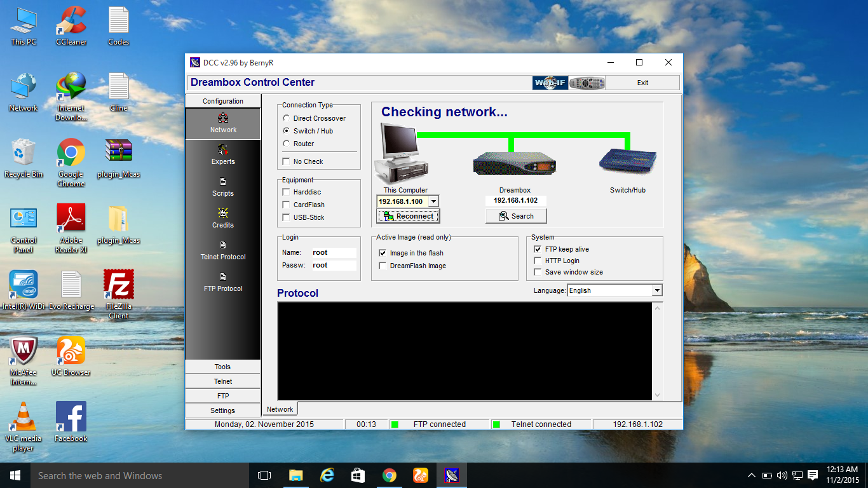Select Switch / Hub connection type

click(287, 131)
